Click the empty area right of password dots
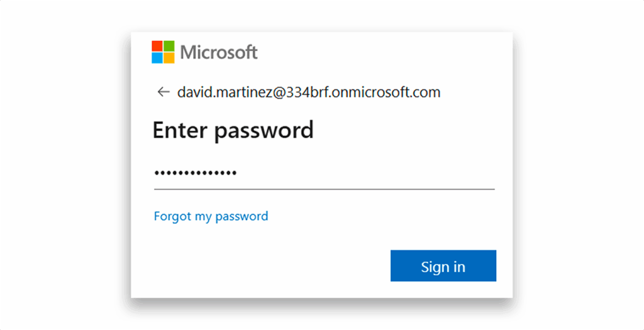The width and height of the screenshot is (644, 330). click(365, 173)
